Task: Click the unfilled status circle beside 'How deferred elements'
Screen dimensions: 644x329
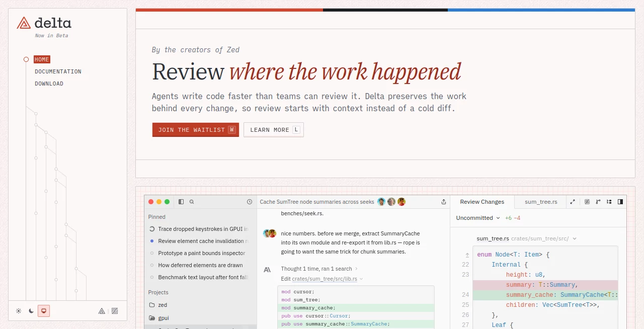Action: click(152, 265)
